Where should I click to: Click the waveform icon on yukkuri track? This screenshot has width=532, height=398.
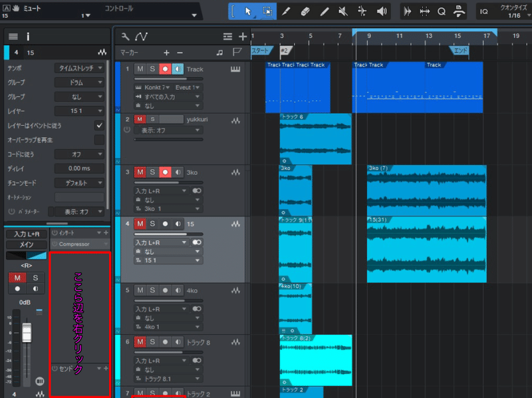coord(236,120)
